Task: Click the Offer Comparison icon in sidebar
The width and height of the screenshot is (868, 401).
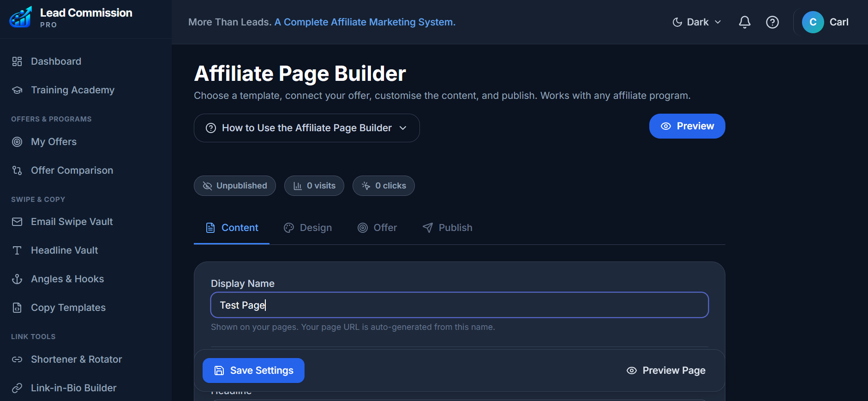Action: pos(17,170)
